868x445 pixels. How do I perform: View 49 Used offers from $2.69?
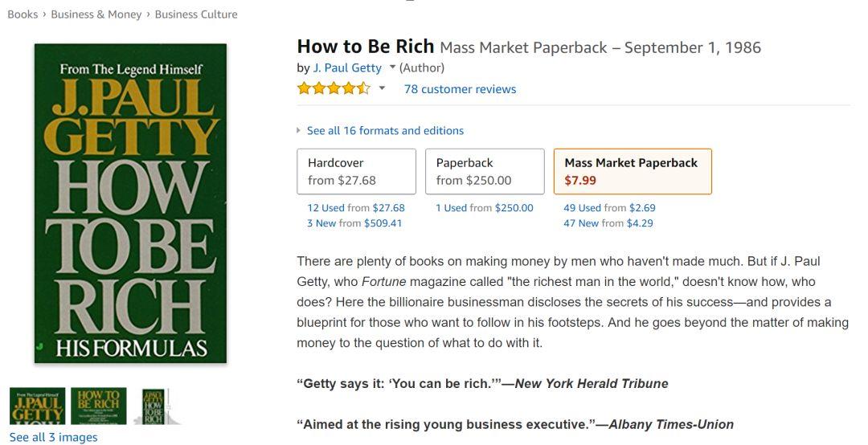point(609,208)
